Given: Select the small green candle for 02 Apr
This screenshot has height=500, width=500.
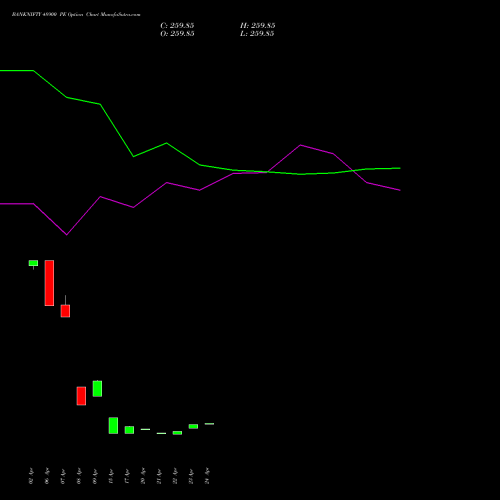Looking at the screenshot, I should (33, 263).
